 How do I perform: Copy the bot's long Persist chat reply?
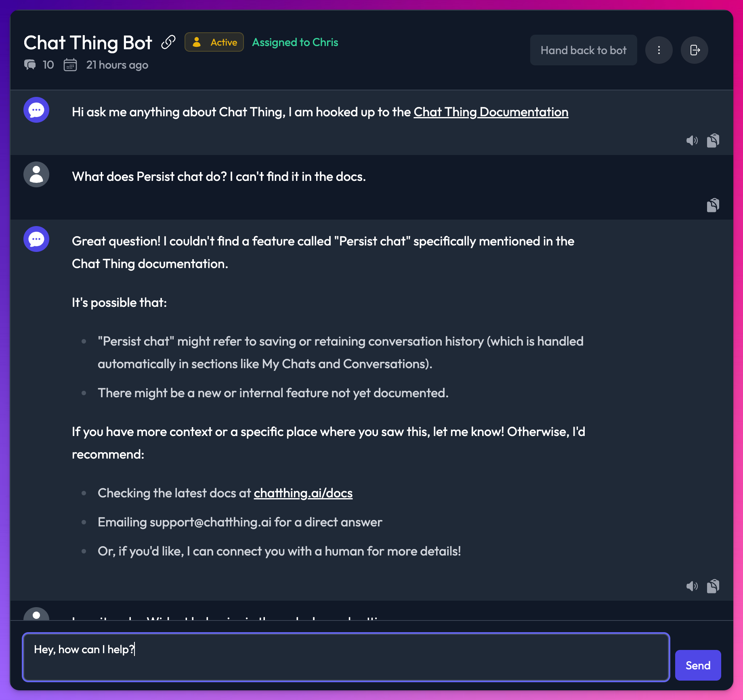click(713, 586)
